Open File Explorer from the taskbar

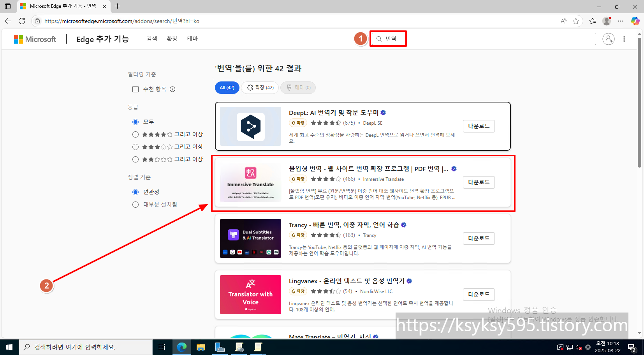(x=201, y=347)
